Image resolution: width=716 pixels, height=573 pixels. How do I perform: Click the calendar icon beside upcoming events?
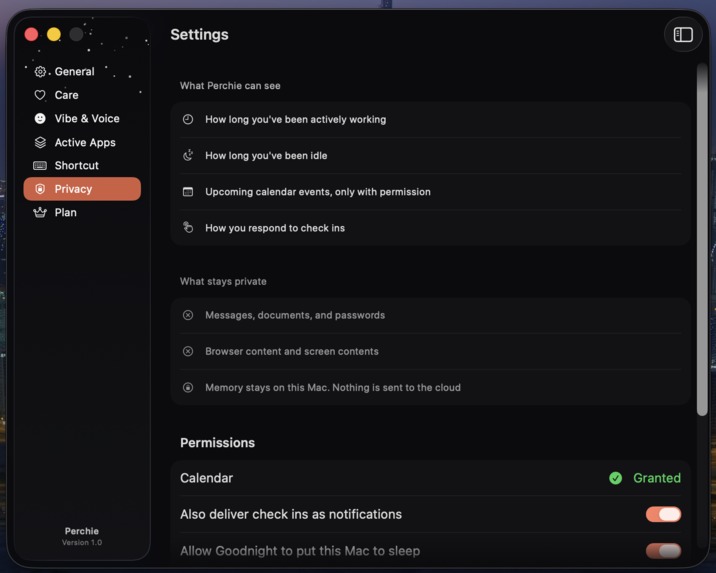(188, 192)
